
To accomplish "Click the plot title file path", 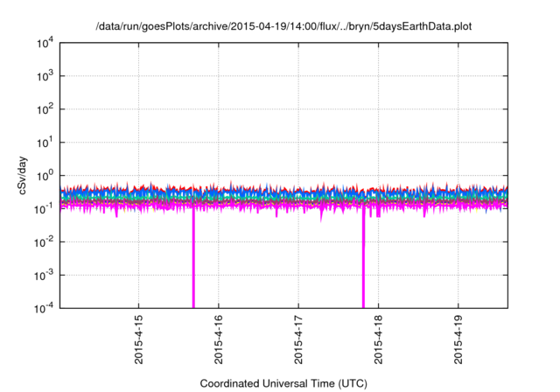I will [x=283, y=27].
